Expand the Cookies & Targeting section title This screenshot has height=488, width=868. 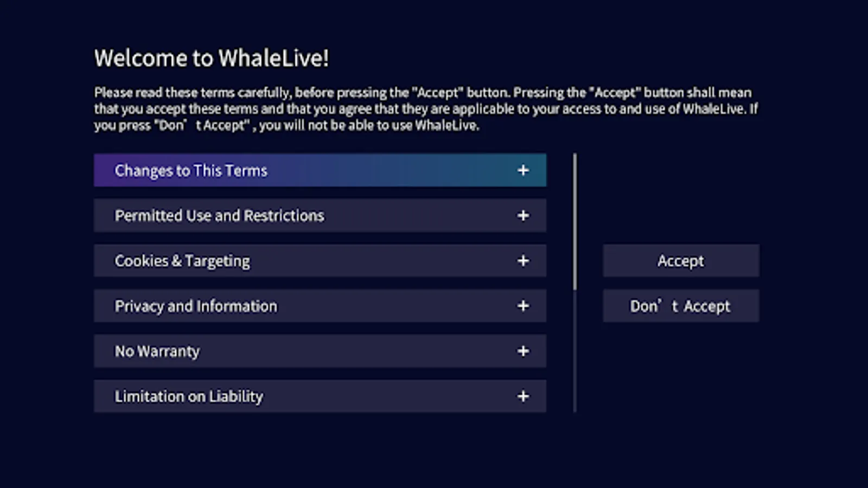[182, 261]
